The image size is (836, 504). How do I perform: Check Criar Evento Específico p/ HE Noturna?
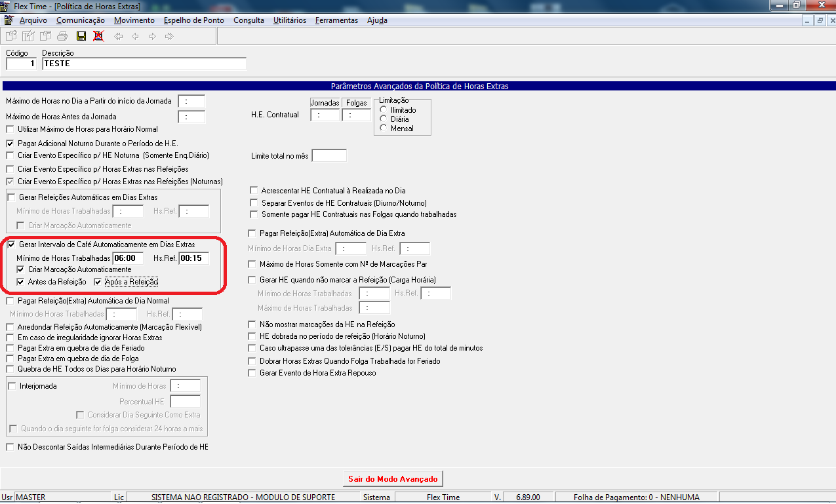coord(10,155)
